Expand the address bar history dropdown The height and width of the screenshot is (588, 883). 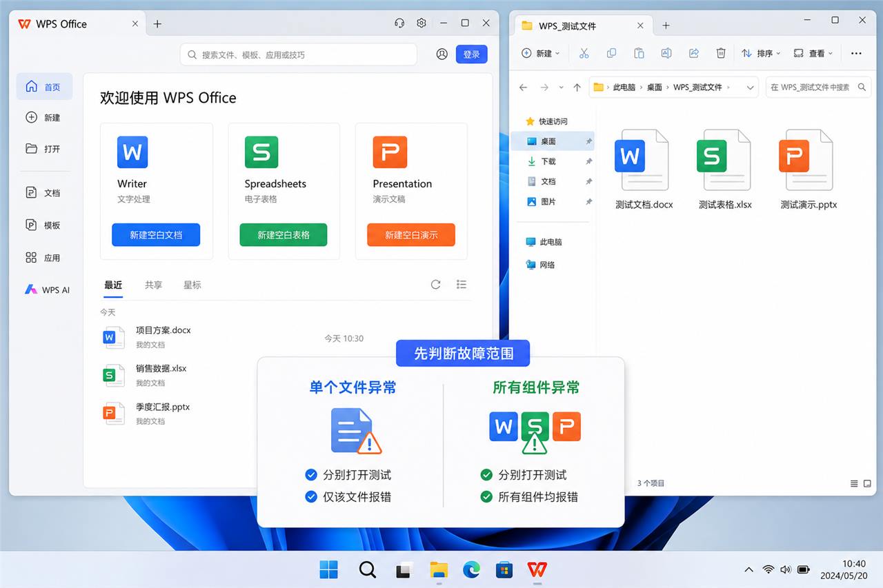[750, 88]
